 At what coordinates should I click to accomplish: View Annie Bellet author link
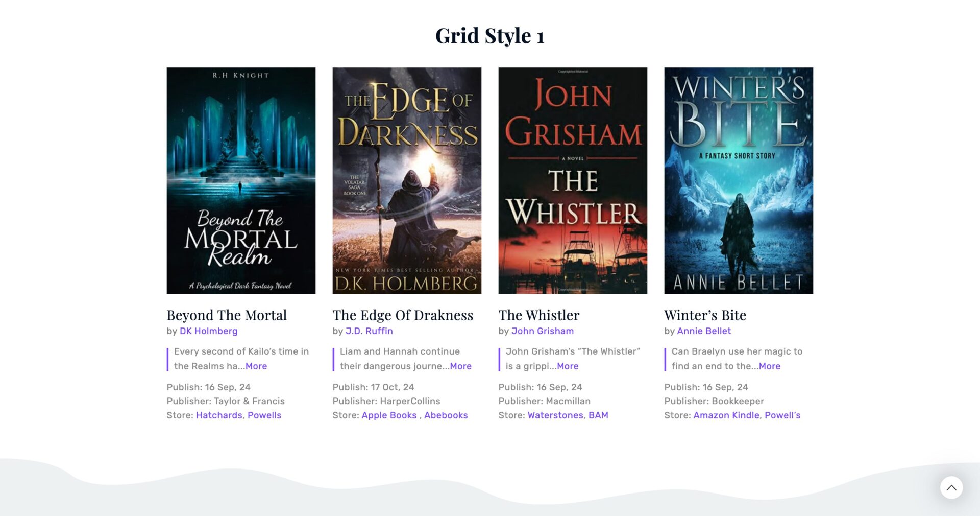(704, 331)
